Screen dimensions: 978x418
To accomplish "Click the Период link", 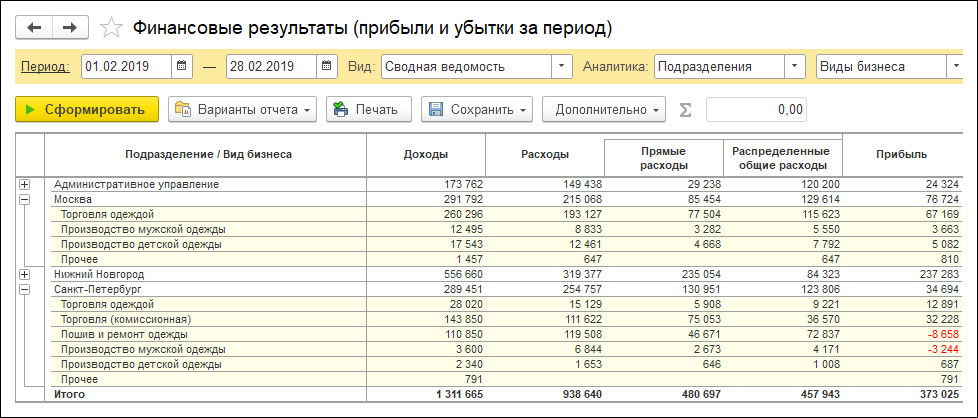I will coord(46,67).
